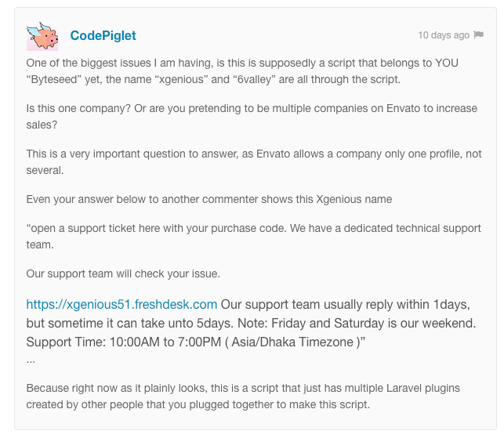This screenshot has height=438, width=504.
Task: Click the closing paragraph starting "Because right now"
Action: pos(243,396)
